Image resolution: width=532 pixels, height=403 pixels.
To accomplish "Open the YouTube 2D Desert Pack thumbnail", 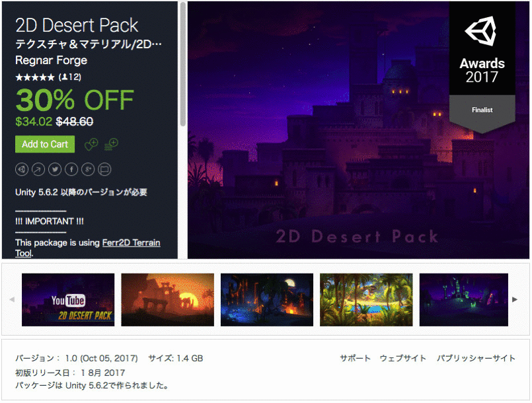I will click(68, 300).
